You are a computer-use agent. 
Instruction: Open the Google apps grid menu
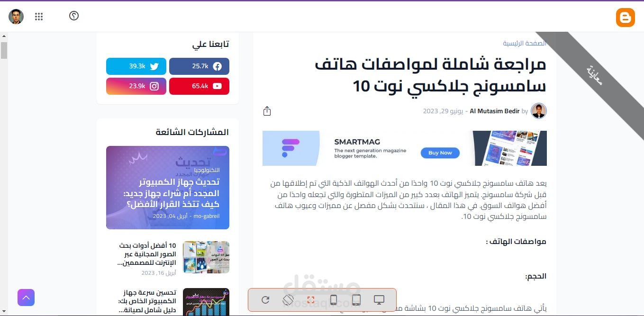click(x=39, y=17)
